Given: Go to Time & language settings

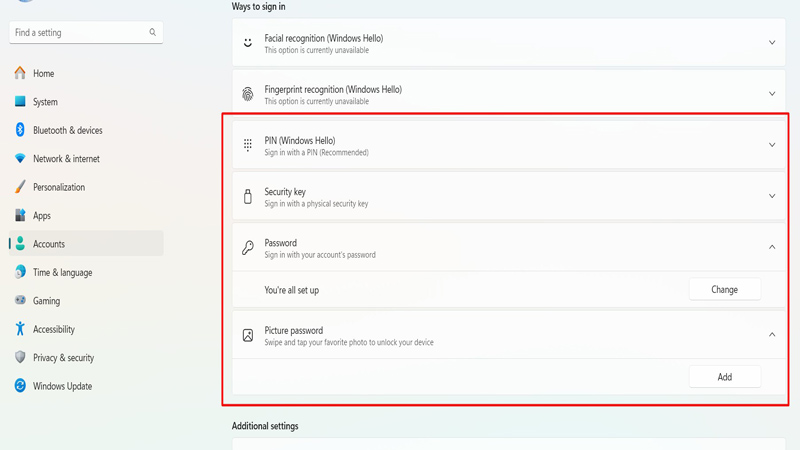Looking at the screenshot, I should click(x=62, y=272).
